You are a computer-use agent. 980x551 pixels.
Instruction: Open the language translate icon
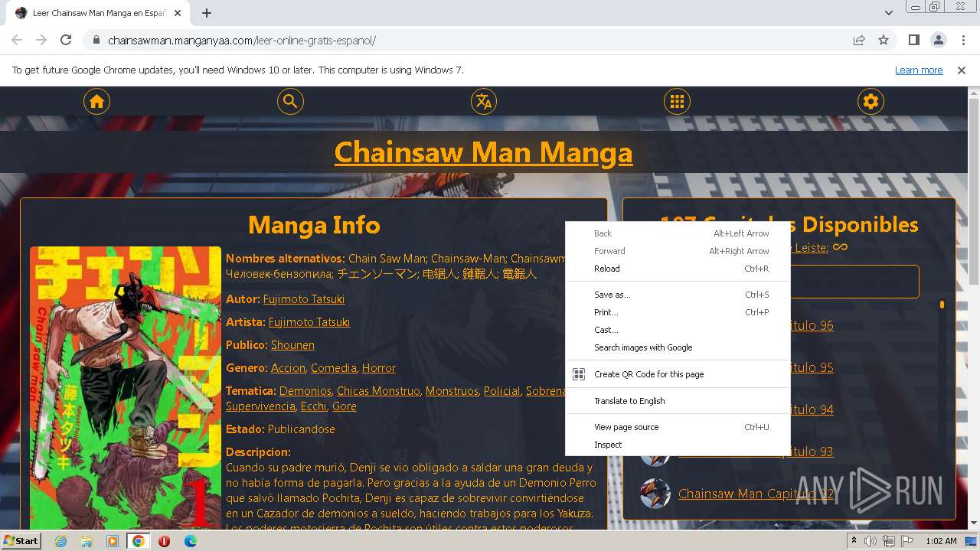click(483, 101)
